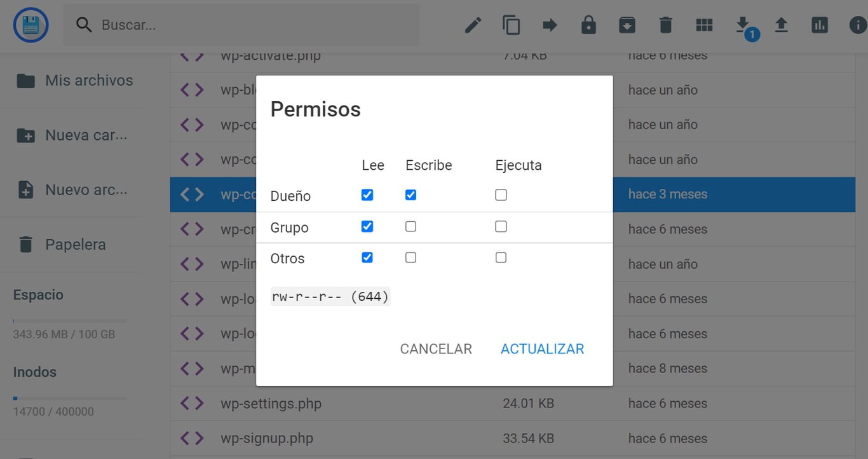The width and height of the screenshot is (868, 459).
Task: Click the upload icon in the toolbar
Action: click(x=781, y=25)
